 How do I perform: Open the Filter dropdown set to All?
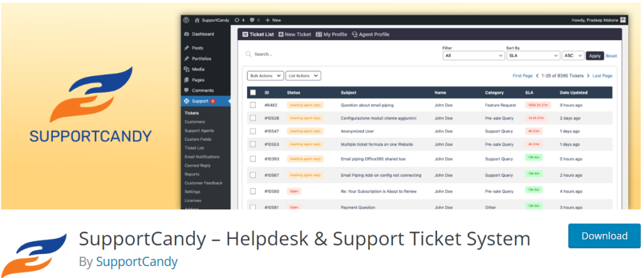click(474, 55)
